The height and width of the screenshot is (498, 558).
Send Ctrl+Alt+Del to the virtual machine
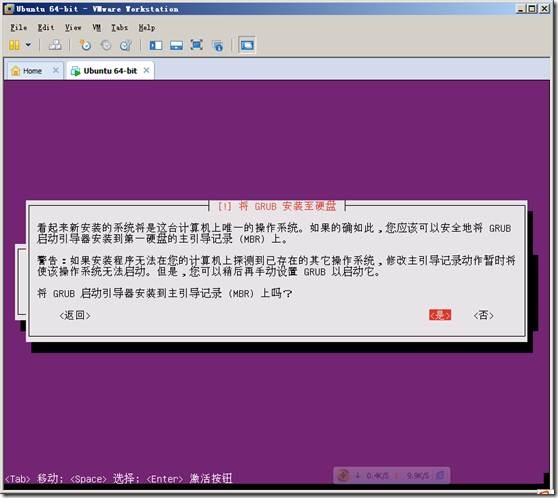55,45
